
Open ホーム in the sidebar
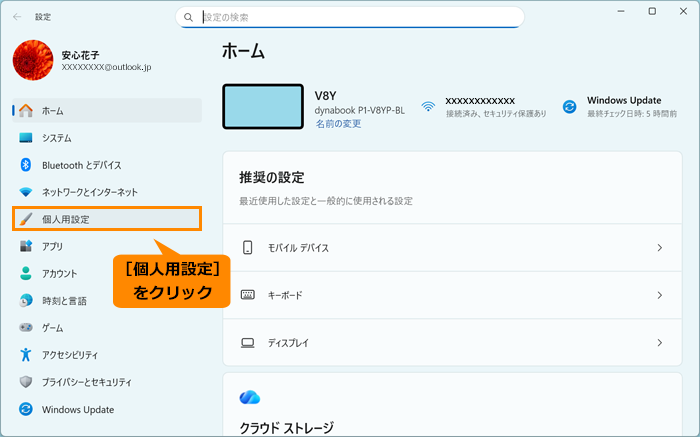coord(107,110)
